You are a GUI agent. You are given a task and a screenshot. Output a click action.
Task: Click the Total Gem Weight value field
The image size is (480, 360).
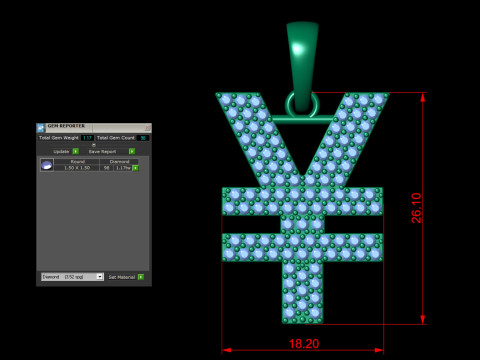(x=87, y=138)
